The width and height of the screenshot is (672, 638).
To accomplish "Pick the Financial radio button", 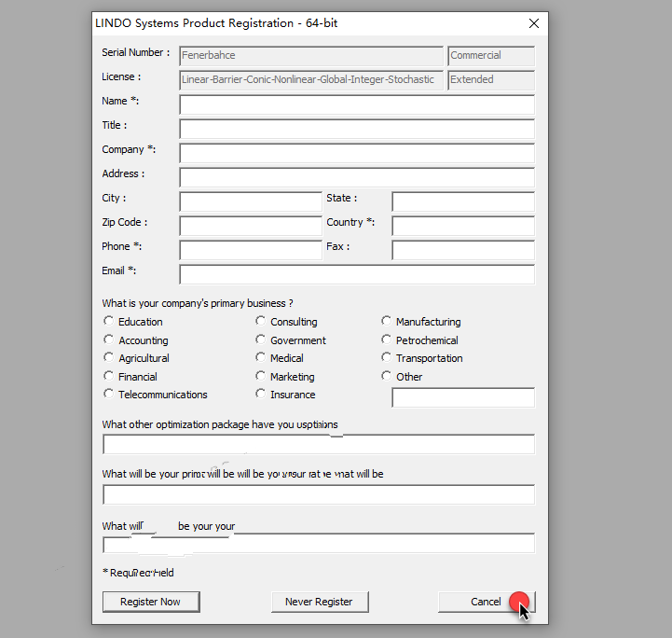I will tap(108, 377).
